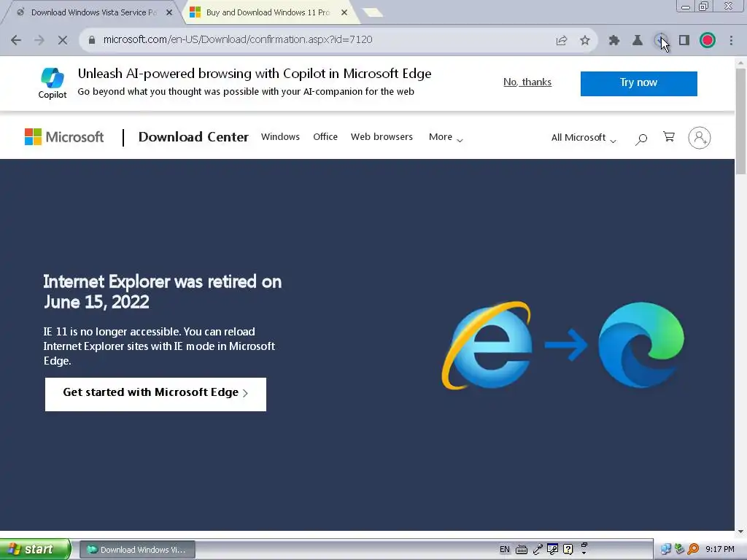
Task: Click the Copilot logo icon
Action: (53, 77)
